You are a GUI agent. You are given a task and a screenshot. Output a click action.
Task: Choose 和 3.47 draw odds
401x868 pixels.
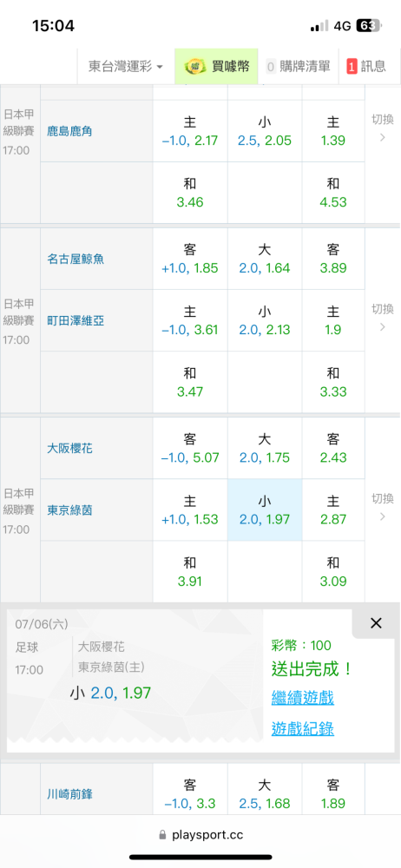tap(190, 383)
